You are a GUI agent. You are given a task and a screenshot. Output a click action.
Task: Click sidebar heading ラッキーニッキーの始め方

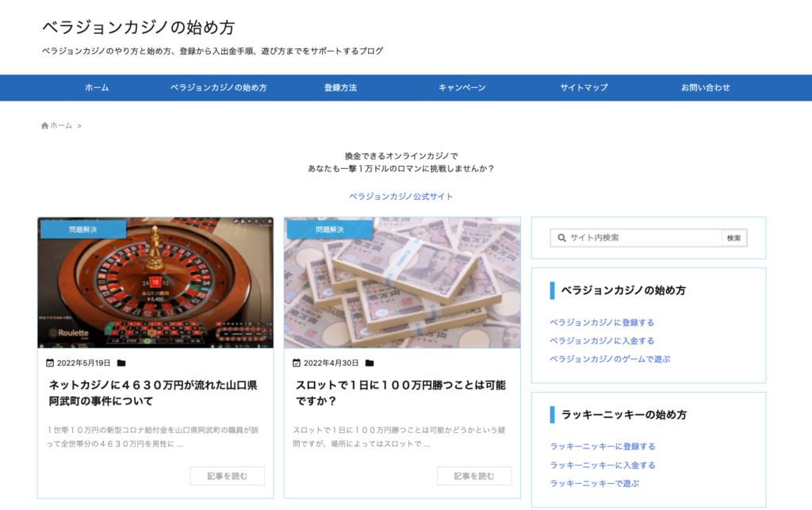(624, 415)
